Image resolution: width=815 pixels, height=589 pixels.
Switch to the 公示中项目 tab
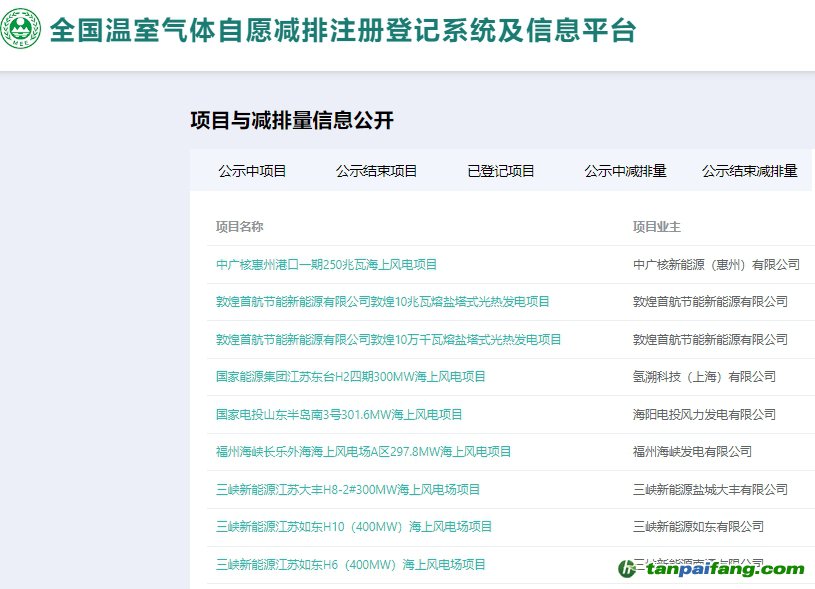coord(252,171)
